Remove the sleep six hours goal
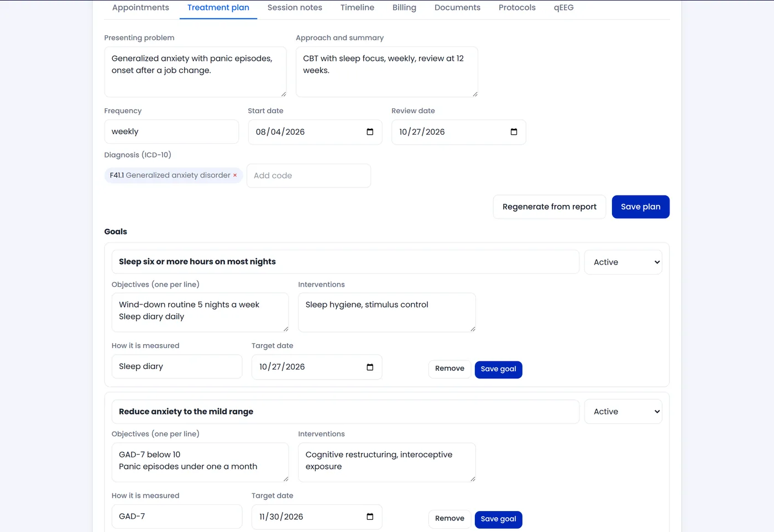774x532 pixels. (449, 369)
